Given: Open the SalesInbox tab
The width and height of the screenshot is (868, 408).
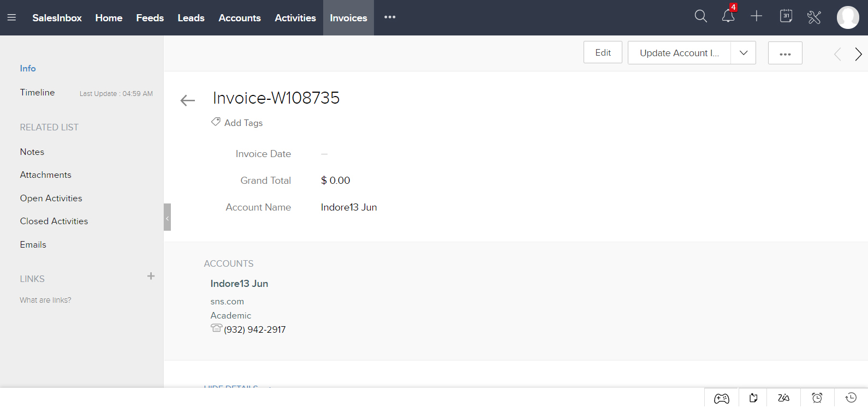Looking at the screenshot, I should [x=57, y=18].
